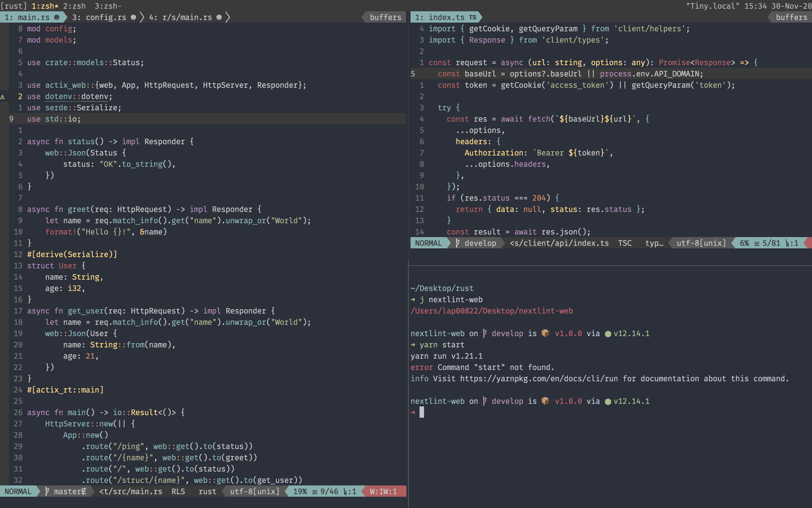Click the 'master' branch name in the statusline
This screenshot has height=508, width=812.
(67, 491)
